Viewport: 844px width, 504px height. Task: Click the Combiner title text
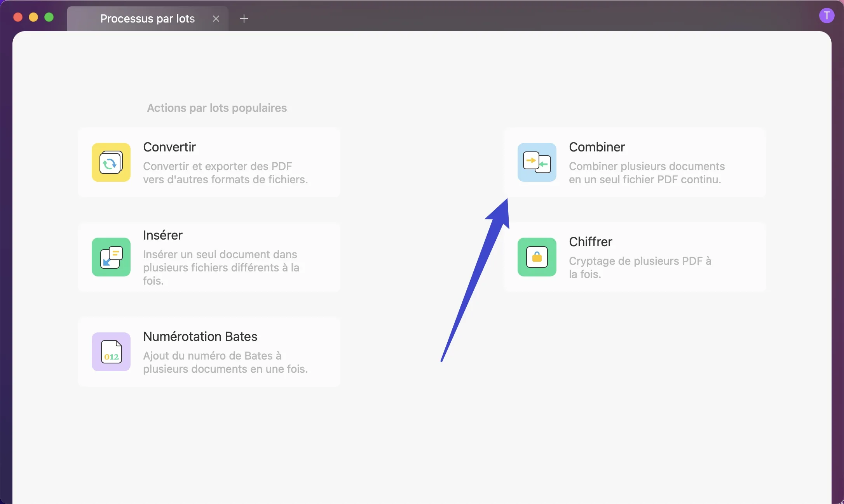point(597,147)
